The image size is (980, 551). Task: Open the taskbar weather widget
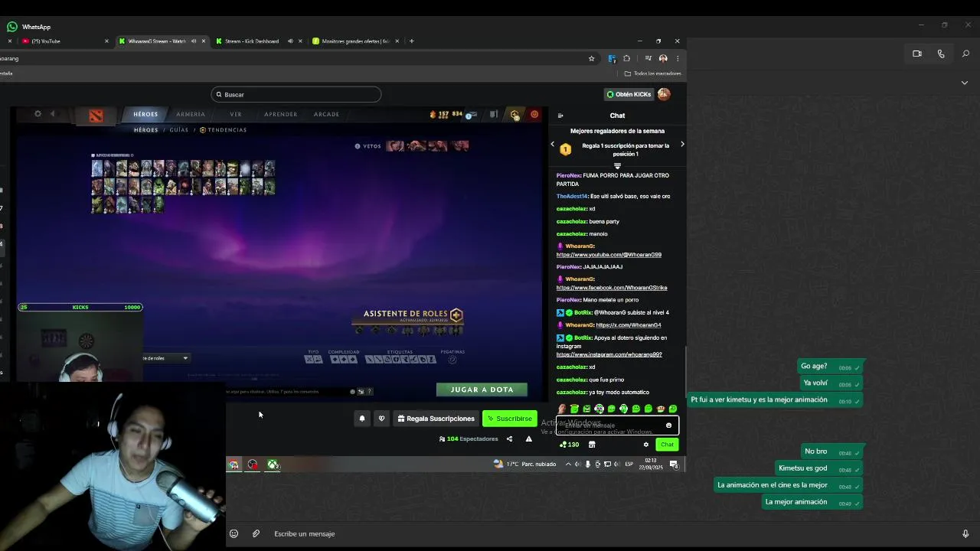pyautogui.click(x=524, y=464)
